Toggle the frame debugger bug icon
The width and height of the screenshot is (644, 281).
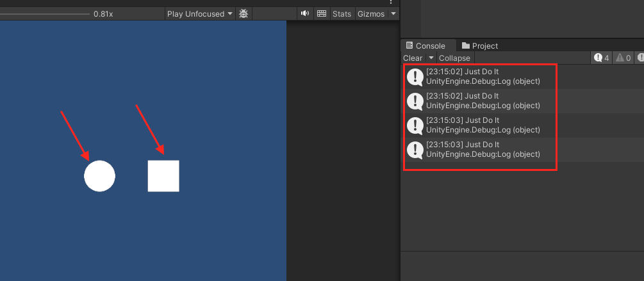[244, 13]
